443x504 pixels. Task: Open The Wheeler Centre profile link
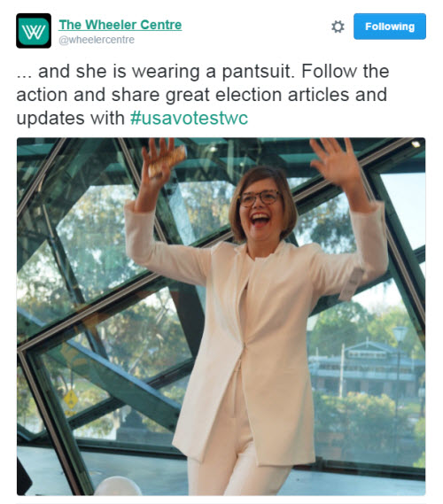point(120,25)
